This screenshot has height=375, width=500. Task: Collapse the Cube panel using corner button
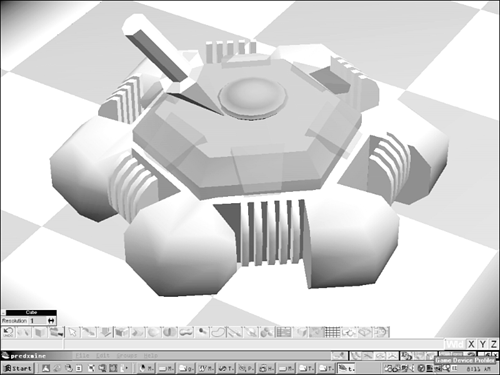tap(3, 313)
